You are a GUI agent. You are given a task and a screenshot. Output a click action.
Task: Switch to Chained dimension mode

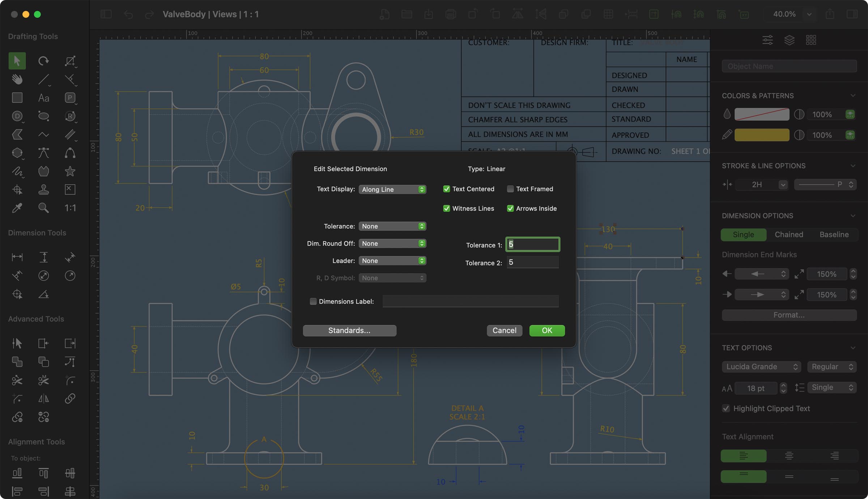click(x=789, y=235)
